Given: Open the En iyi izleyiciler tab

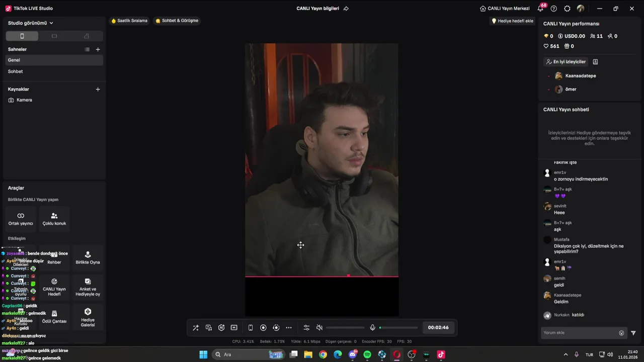Looking at the screenshot, I should click(566, 62).
